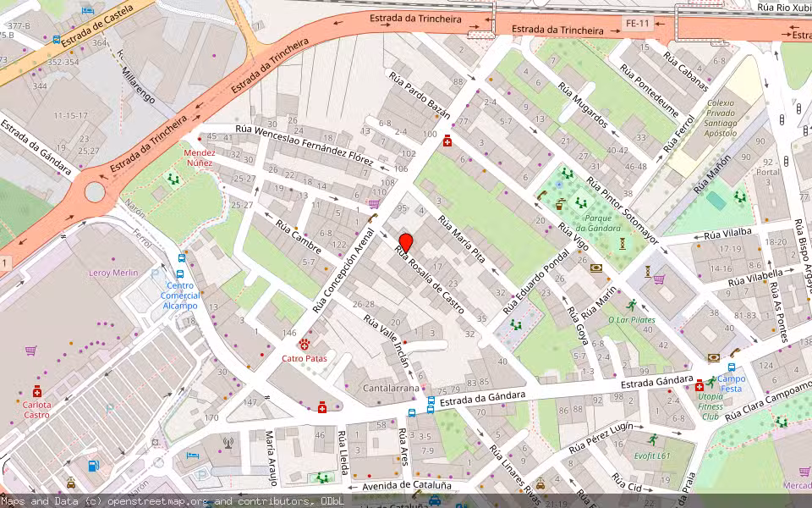Select the drinking water tap icon in Parque da Gándara
The height and width of the screenshot is (508, 812).
559,204
